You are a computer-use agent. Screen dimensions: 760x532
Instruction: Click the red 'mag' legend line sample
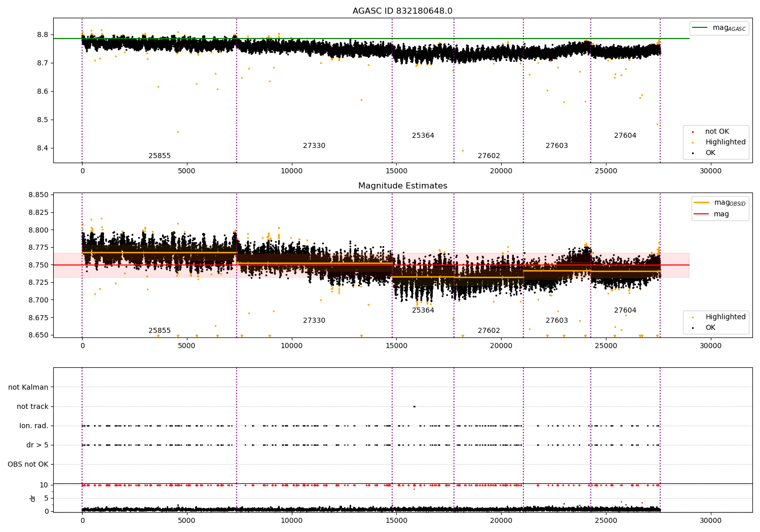702,214
